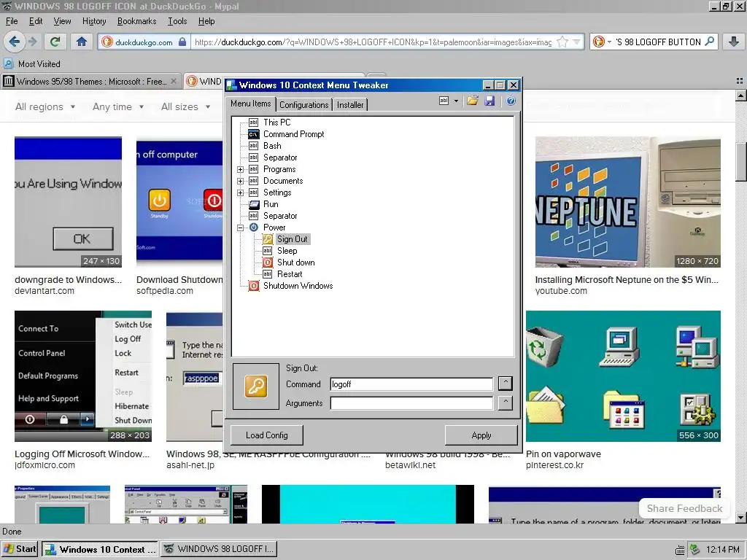Viewport: 747px width, 560px height.
Task: Open the Most Visited bookmarks button
Action: click(32, 64)
